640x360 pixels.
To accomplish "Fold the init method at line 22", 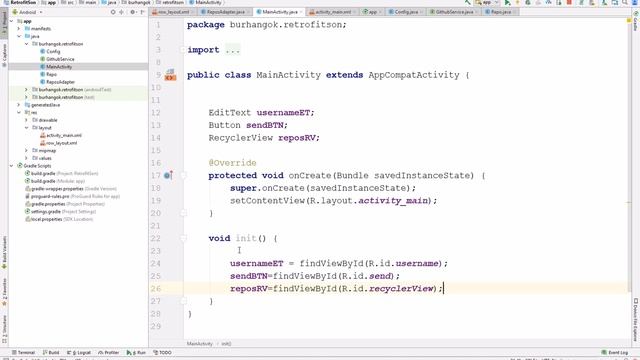I will (183, 238).
